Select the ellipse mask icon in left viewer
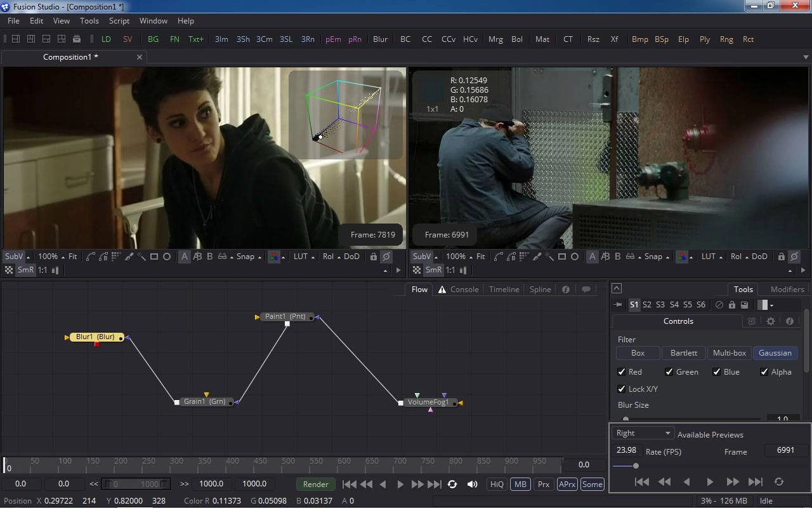The width and height of the screenshot is (812, 508). [x=167, y=257]
